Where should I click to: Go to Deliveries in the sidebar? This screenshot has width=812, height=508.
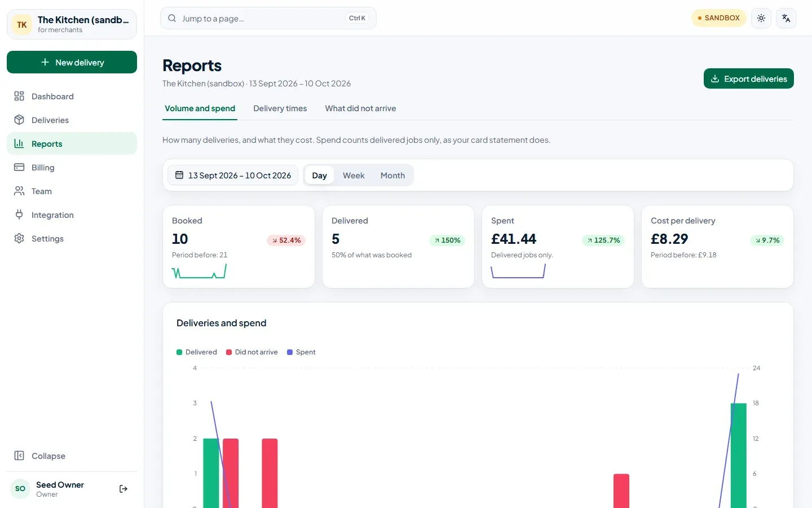[72, 120]
